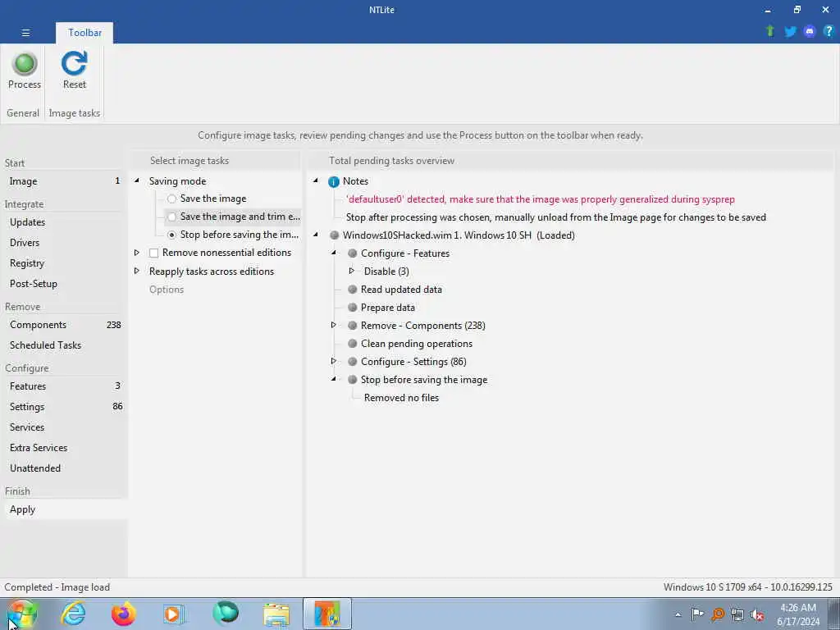Click the NTLite taskbar button
The image size is (840, 630).
[x=327, y=614]
